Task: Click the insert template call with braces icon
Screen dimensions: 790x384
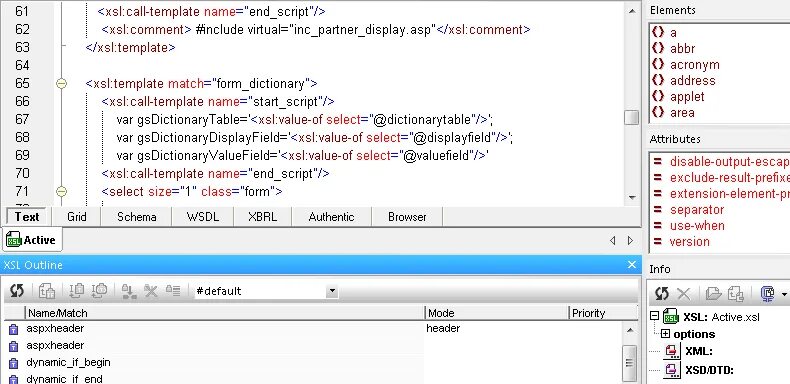Action: point(99,291)
